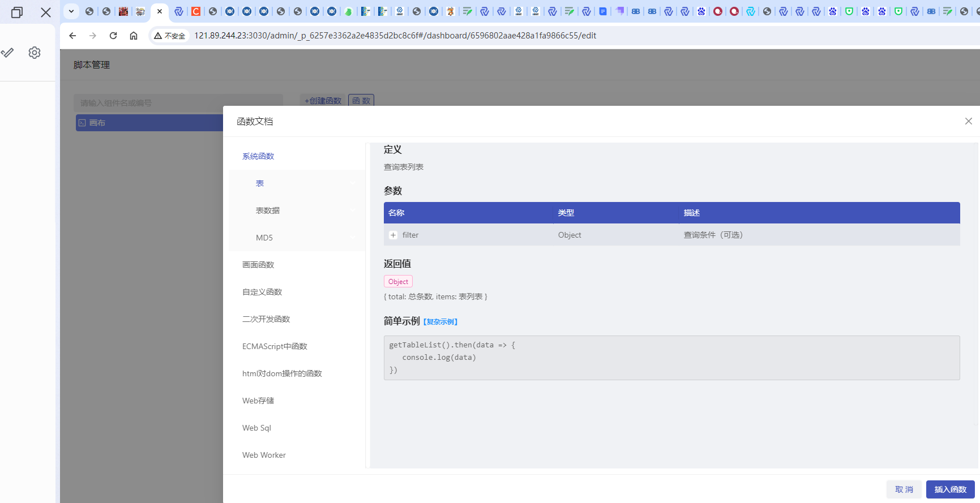Click the 名称 column header
980x503 pixels.
469,213
